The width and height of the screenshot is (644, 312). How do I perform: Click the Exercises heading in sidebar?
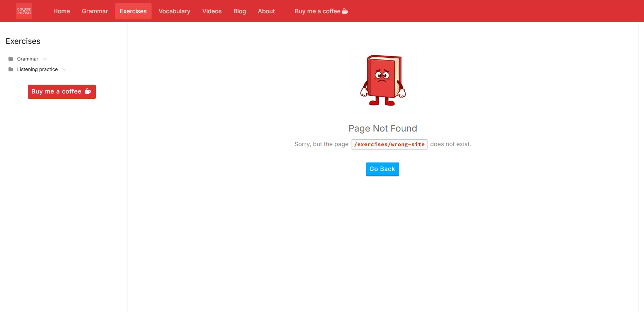pyautogui.click(x=23, y=41)
